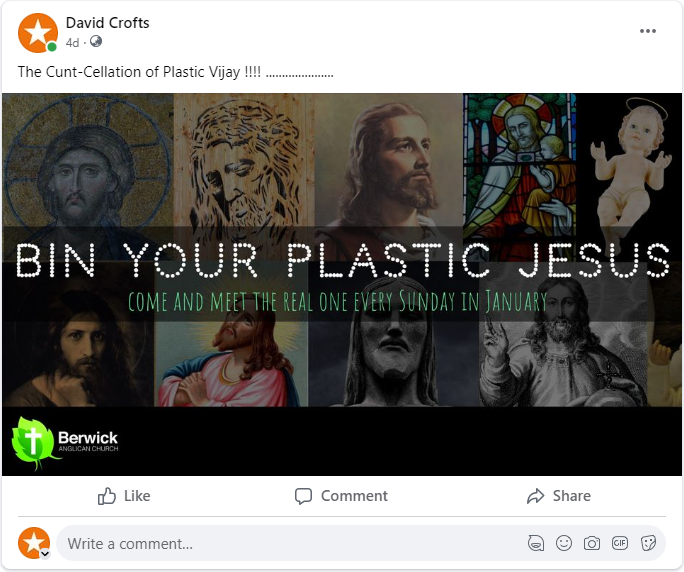Open the sticker picker in comment box
The width and height of the screenshot is (684, 572).
pos(648,543)
